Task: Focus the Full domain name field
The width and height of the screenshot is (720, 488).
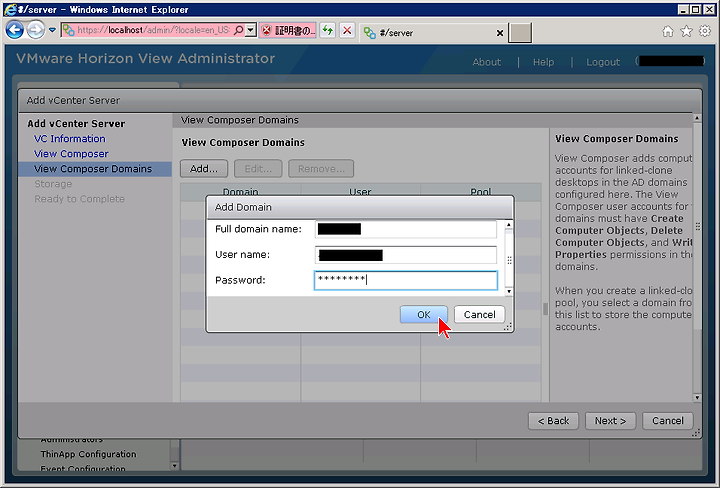Action: click(406, 229)
